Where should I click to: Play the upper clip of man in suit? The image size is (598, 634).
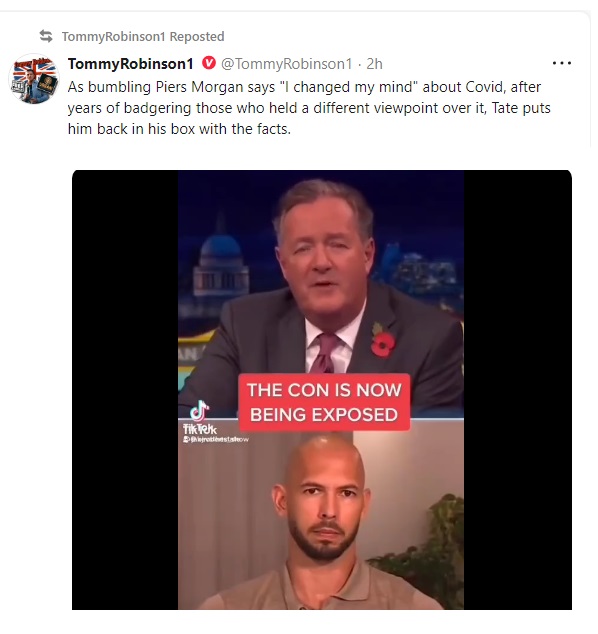[x=321, y=294]
